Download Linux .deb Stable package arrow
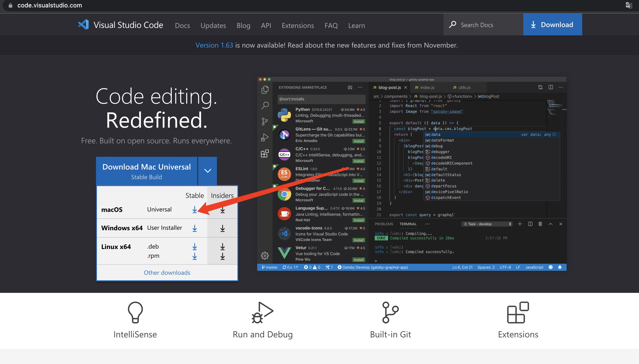 194,247
